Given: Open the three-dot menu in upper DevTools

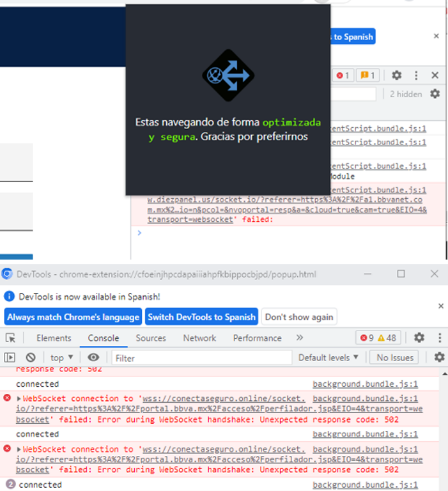Looking at the screenshot, I should click(x=416, y=75).
